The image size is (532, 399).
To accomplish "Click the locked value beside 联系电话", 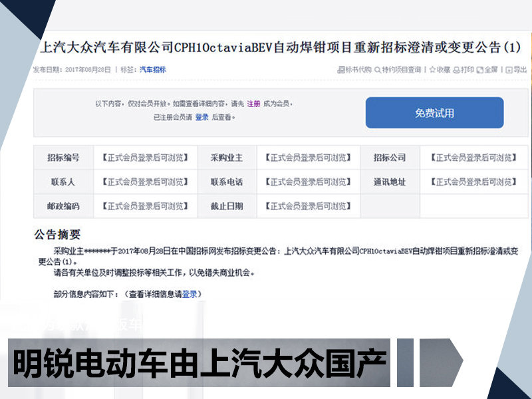I will (308, 182).
